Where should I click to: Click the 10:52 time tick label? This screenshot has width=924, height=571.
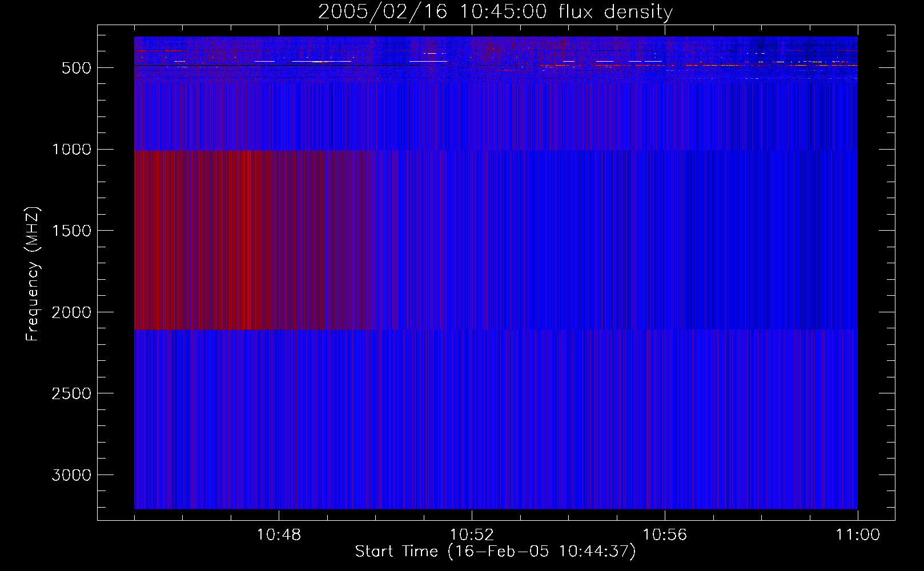pyautogui.click(x=472, y=535)
